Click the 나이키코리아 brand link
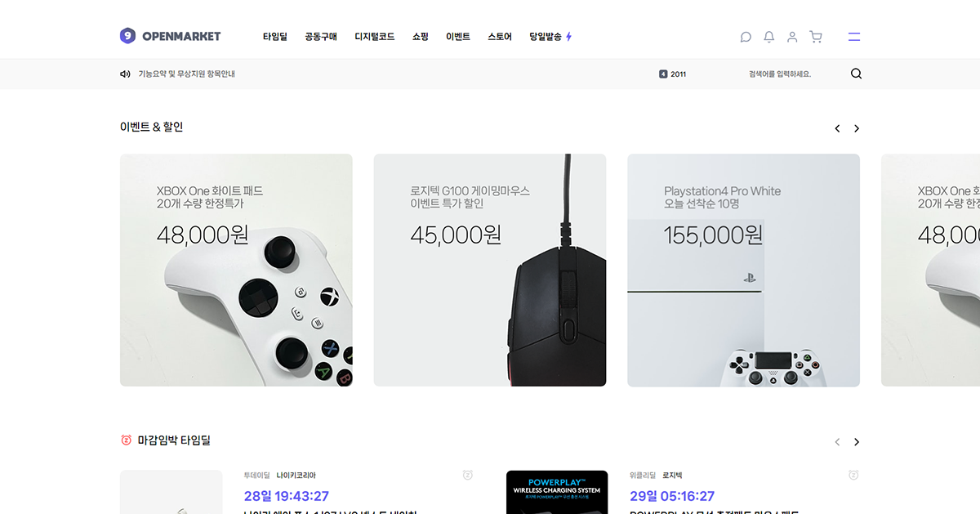The width and height of the screenshot is (980, 514). [296, 475]
